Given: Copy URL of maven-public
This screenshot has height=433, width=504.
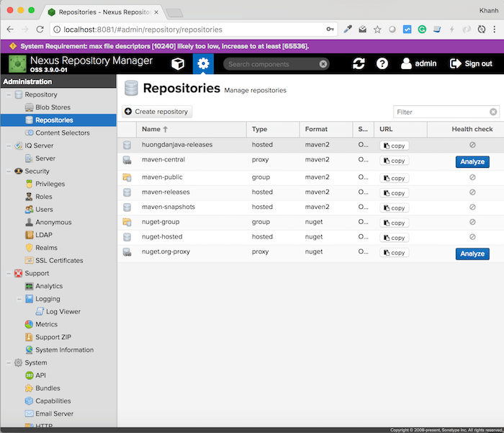Looking at the screenshot, I should (x=394, y=178).
